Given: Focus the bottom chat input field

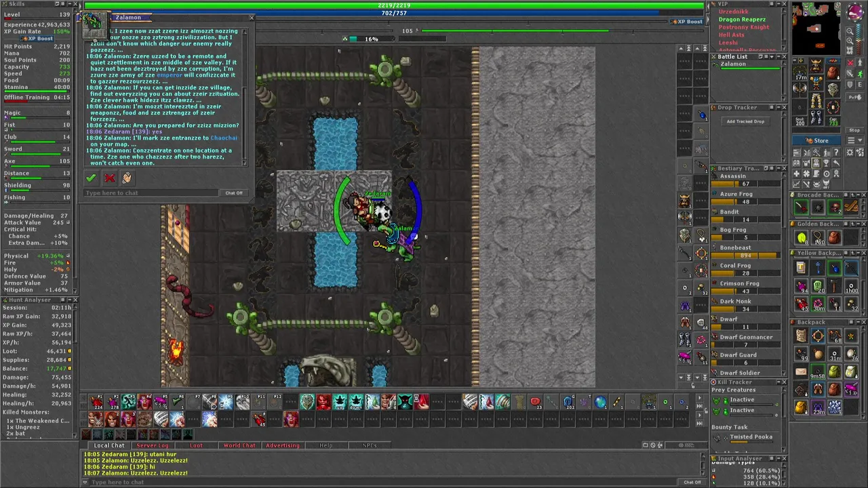Looking at the screenshot, I should 383,482.
